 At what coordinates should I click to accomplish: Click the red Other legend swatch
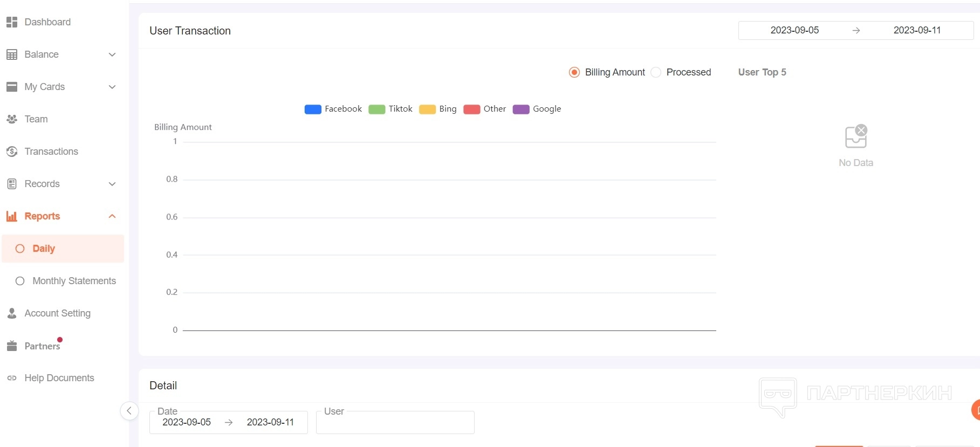[471, 109]
